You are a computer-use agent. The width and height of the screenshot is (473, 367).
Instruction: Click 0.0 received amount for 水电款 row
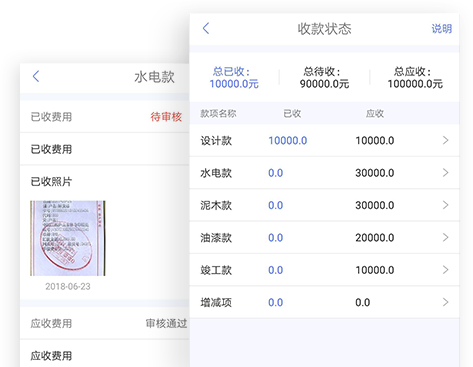[276, 173]
